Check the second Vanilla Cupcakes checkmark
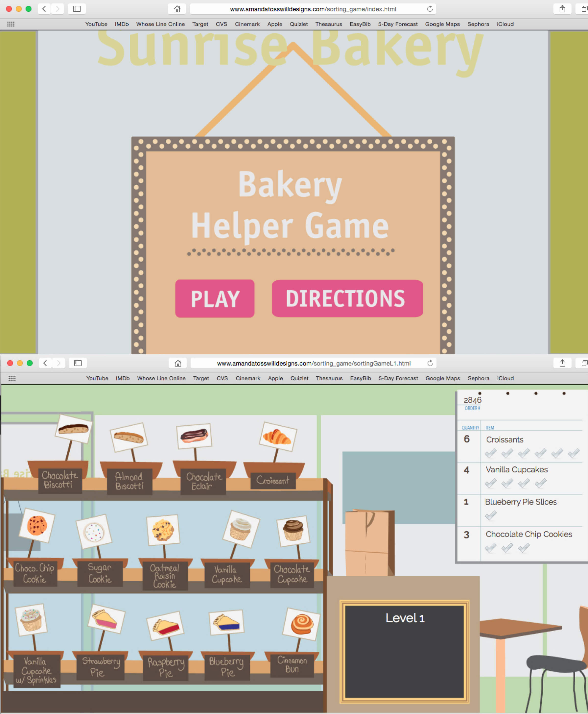Screen dimensions: 588x714 tap(507, 483)
